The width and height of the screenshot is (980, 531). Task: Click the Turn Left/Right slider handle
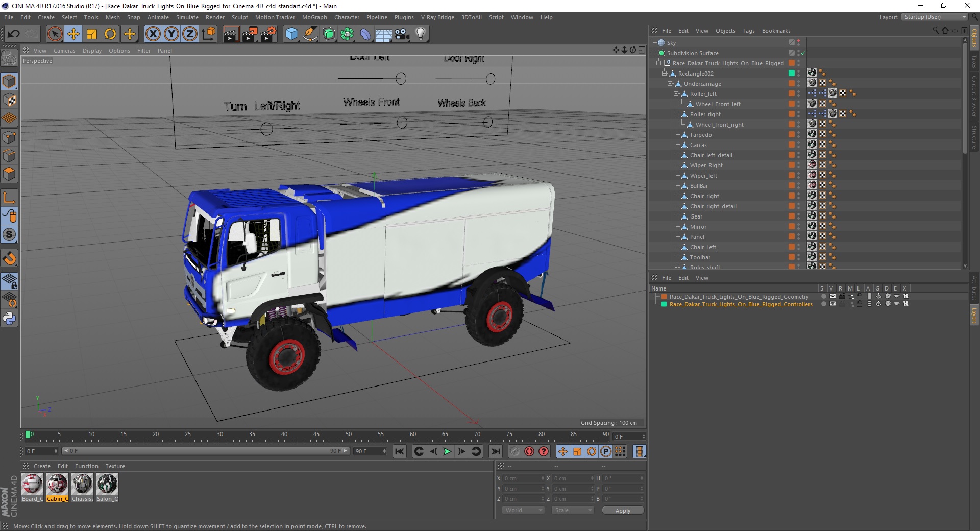tap(266, 129)
